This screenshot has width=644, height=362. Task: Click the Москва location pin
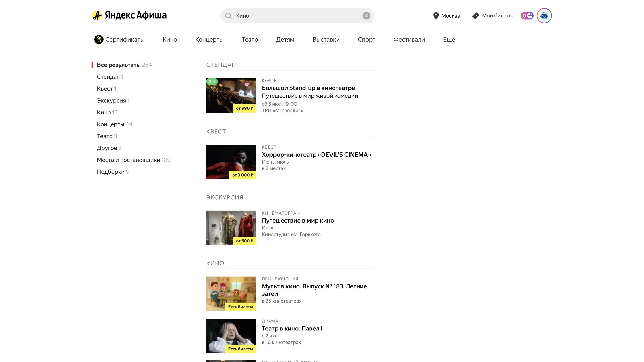pyautogui.click(x=436, y=15)
